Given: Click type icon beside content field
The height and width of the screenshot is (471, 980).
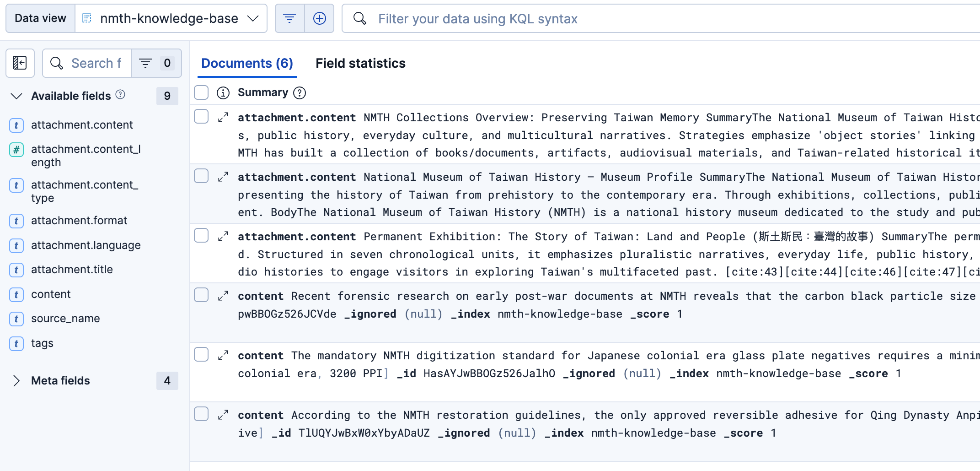Looking at the screenshot, I should pos(16,295).
